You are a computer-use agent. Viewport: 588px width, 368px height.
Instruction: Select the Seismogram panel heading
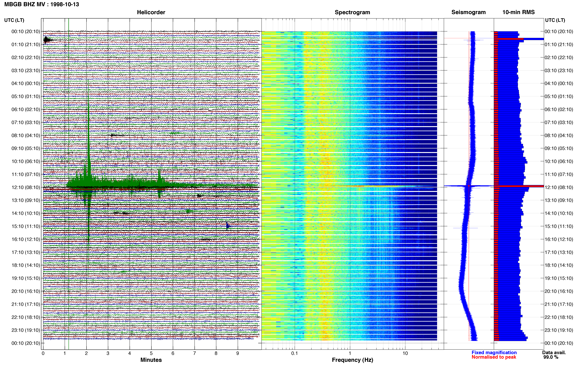click(x=468, y=12)
